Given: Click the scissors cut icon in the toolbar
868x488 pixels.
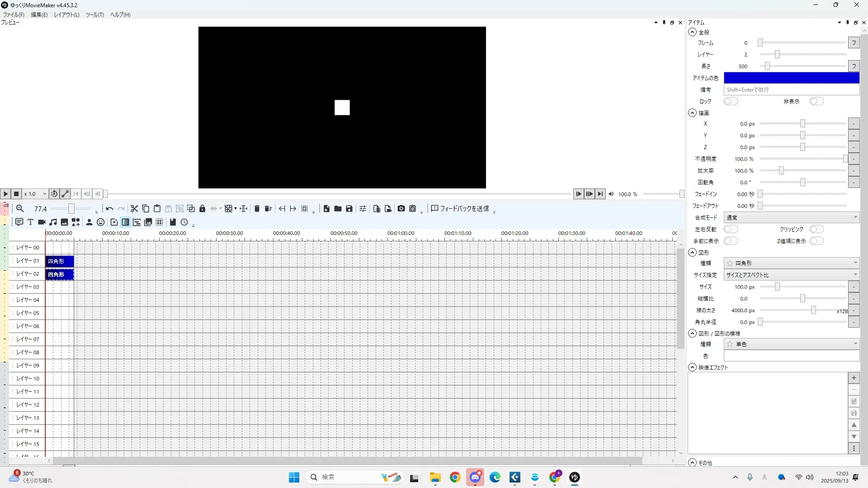Looking at the screenshot, I should pos(134,208).
